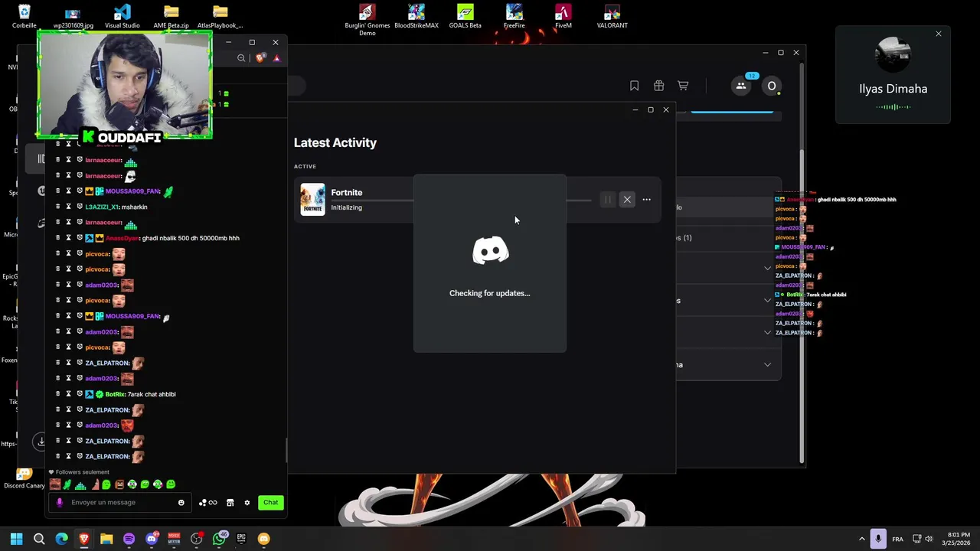
Task: Send message with green Chat button
Action: [270, 503]
